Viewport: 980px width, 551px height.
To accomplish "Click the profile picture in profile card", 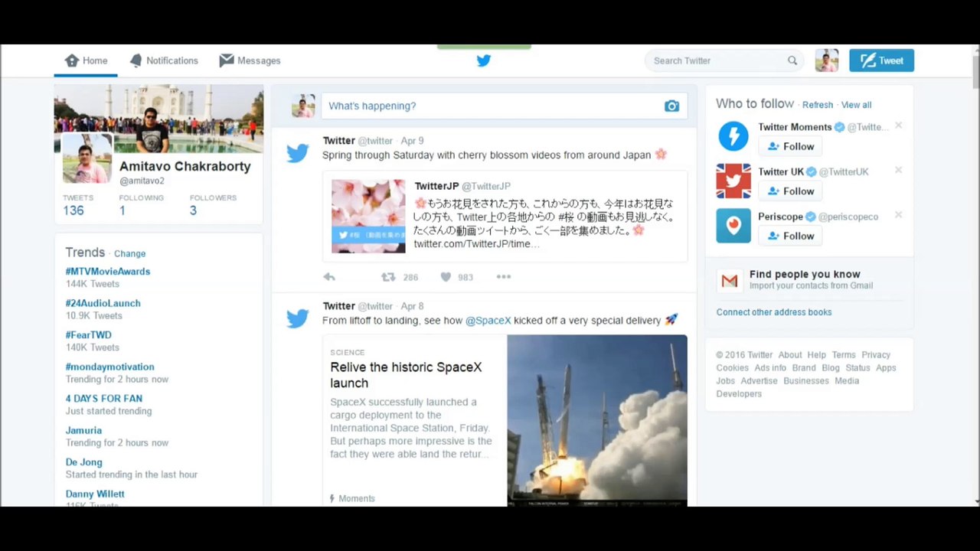I will pos(87,158).
